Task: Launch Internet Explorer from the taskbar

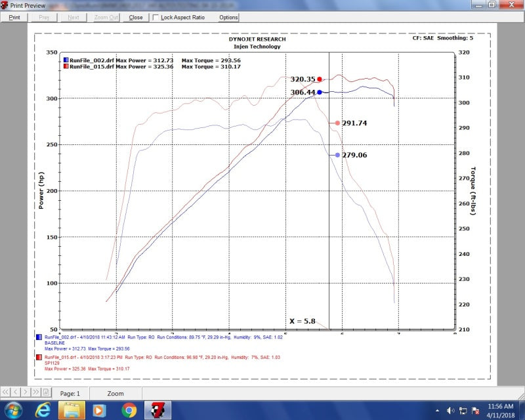Action: 42,409
